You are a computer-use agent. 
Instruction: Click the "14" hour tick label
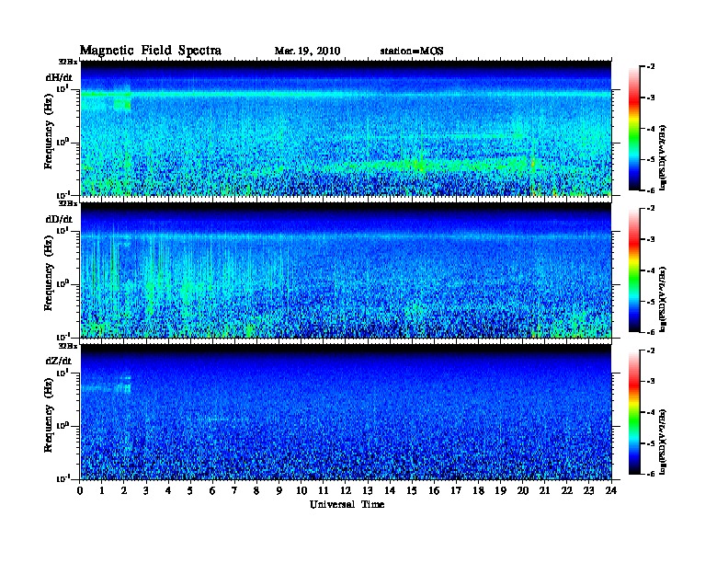tap(390, 491)
